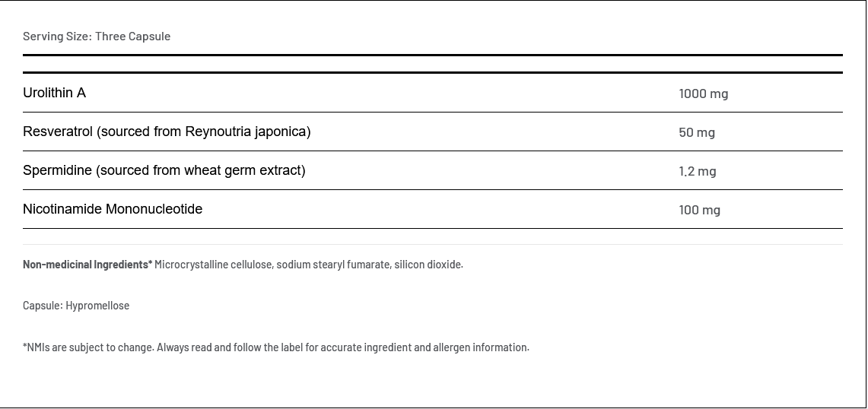Viewport: 868px width, 409px height.
Task: Click the "silicon dioxide" text
Action: click(x=428, y=265)
